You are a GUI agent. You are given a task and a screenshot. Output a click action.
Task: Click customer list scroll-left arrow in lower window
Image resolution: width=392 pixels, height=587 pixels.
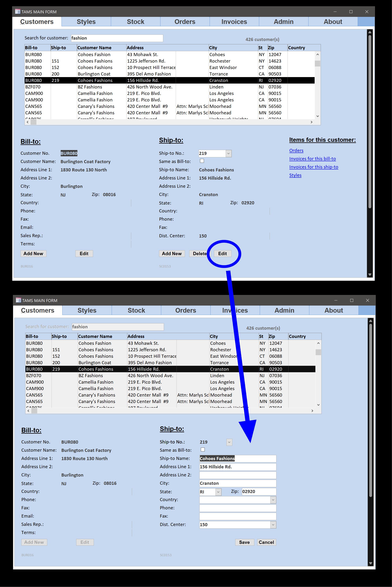28,411
